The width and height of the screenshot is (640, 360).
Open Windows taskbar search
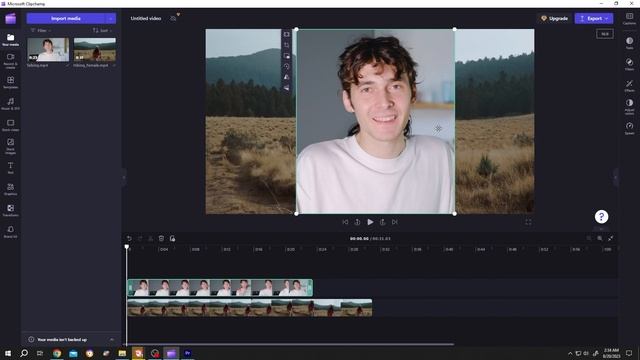[24, 353]
